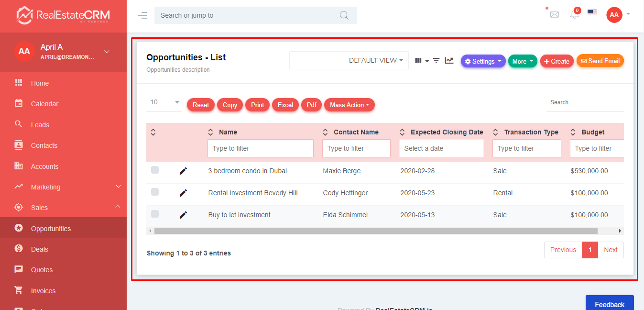
Task: Edit the Buy to let investment row
Action: [x=183, y=215]
